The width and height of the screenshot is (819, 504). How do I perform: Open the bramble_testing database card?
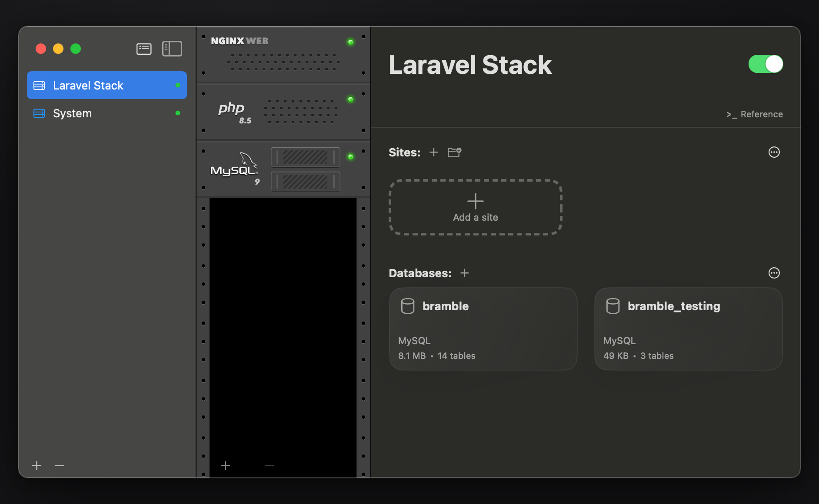pos(688,329)
